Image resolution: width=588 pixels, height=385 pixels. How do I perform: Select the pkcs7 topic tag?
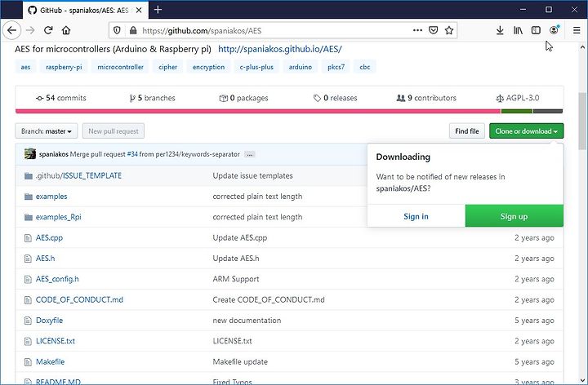click(336, 67)
